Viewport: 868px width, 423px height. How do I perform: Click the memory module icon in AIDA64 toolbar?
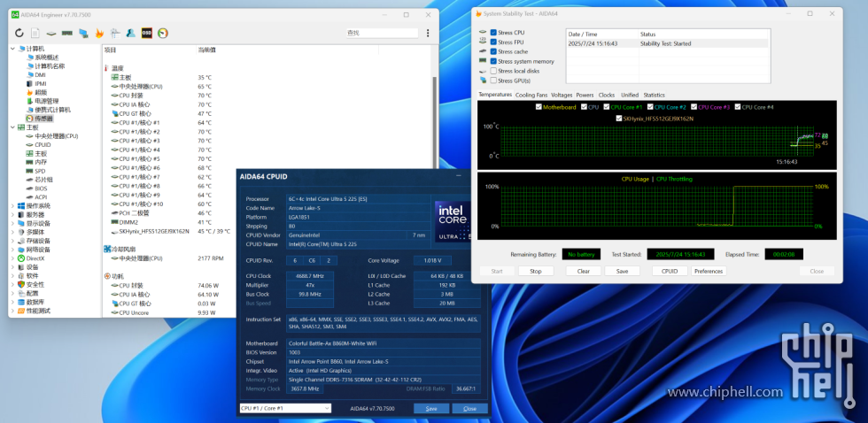tap(67, 33)
